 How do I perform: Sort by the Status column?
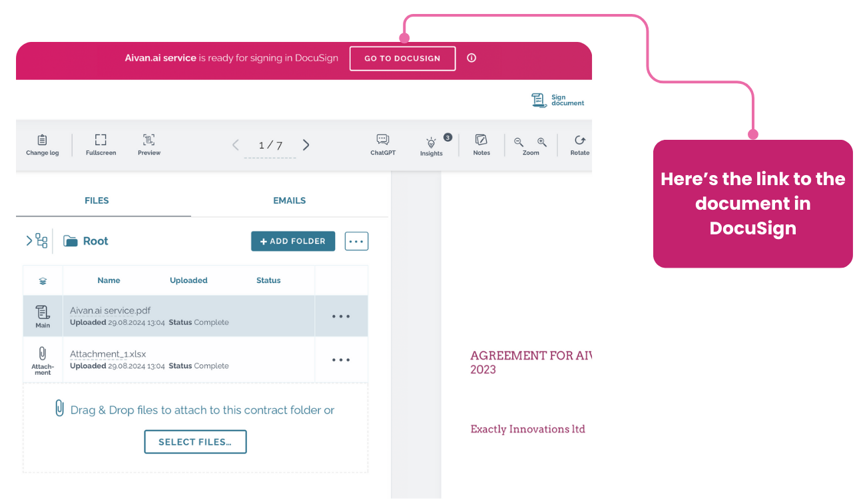(268, 280)
